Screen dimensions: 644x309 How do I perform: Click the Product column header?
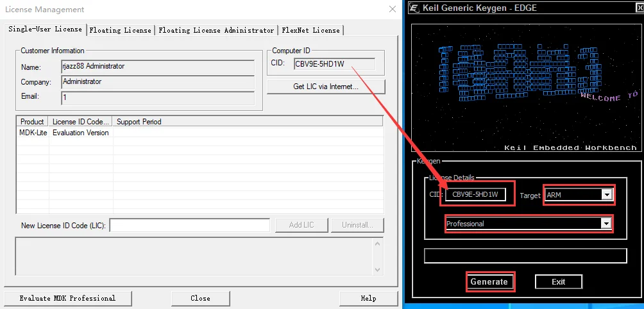[33, 122]
